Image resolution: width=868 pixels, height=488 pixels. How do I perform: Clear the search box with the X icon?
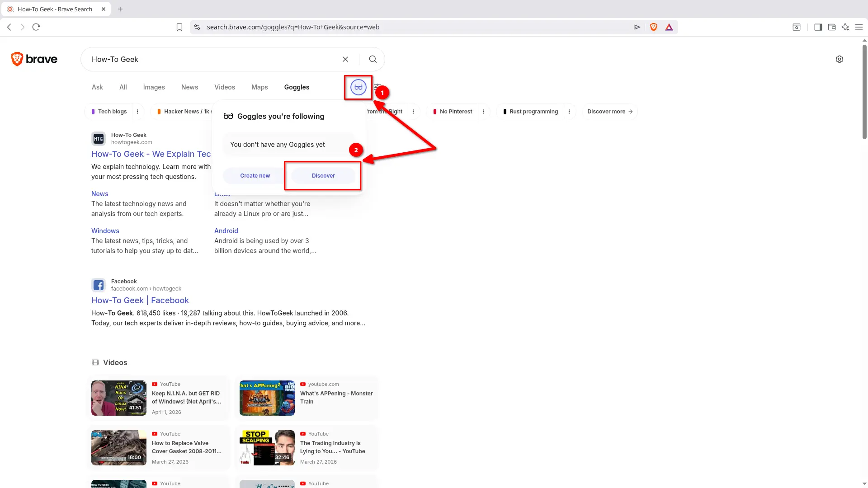click(x=345, y=59)
